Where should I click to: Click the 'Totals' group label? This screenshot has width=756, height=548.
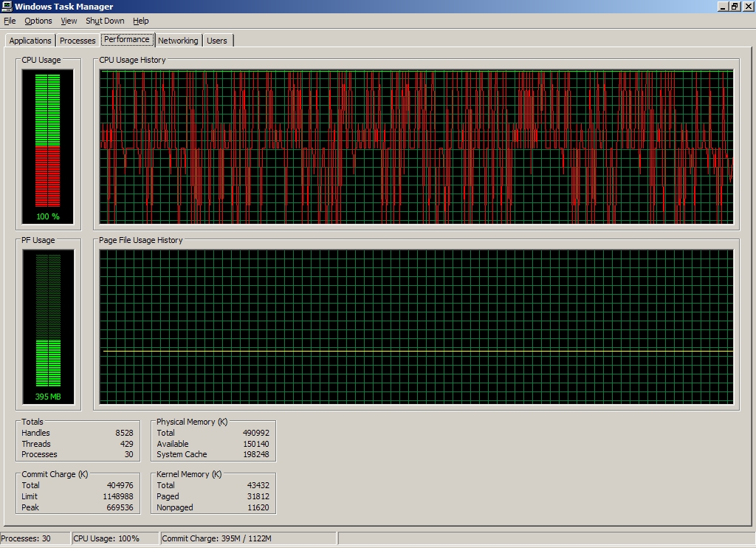32,422
